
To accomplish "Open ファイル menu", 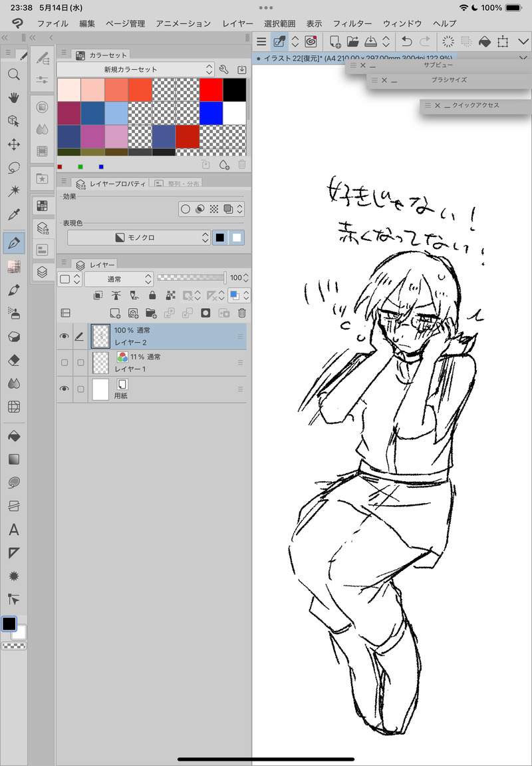I will 53,23.
